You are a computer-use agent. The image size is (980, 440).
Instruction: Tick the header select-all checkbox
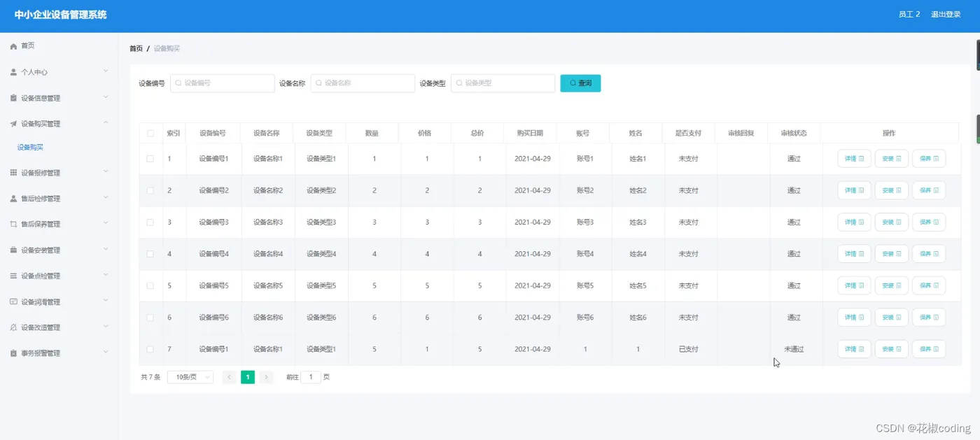click(150, 133)
